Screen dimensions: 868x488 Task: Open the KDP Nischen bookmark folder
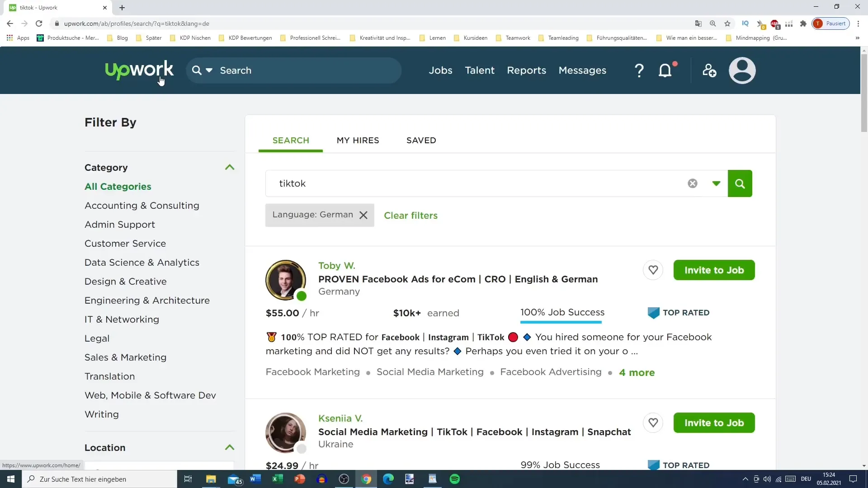point(190,38)
